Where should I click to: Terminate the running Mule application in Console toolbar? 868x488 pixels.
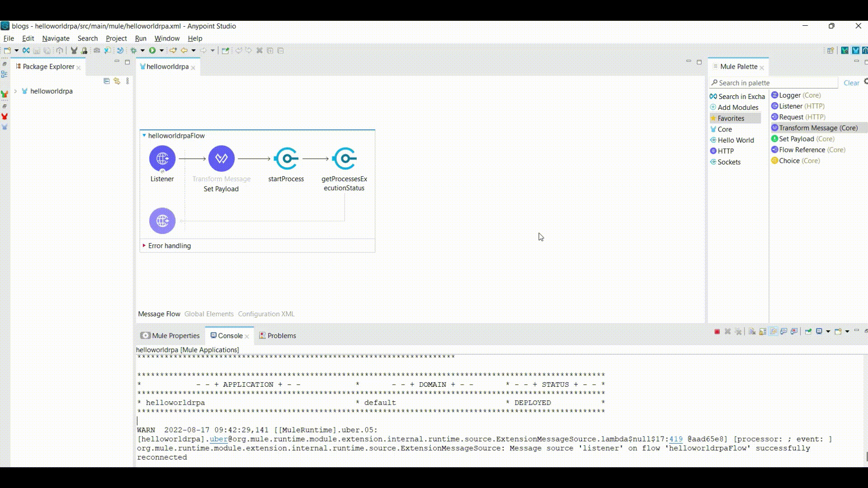[717, 331]
